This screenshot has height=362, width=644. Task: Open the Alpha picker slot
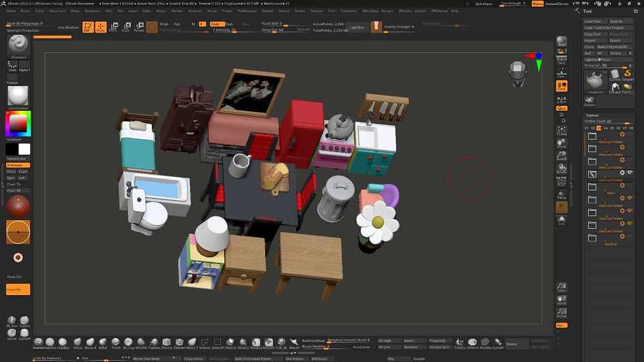24,66
